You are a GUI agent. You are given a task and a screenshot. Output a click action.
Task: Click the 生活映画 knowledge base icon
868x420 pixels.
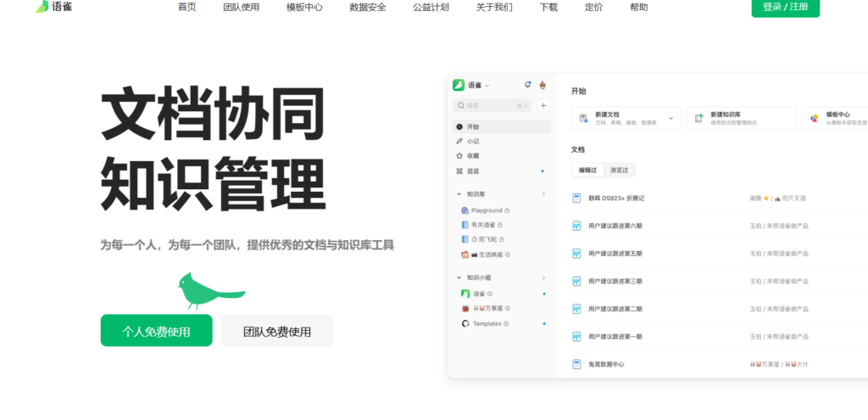pyautogui.click(x=465, y=255)
